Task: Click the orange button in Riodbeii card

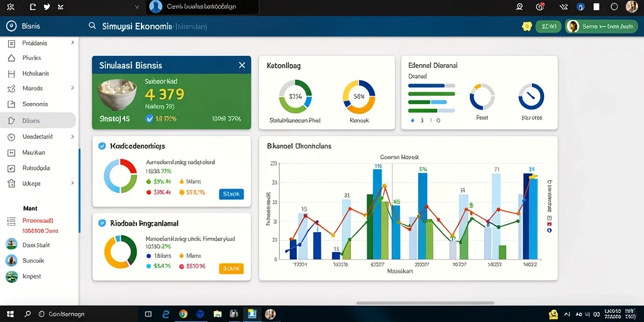Action: (231, 269)
